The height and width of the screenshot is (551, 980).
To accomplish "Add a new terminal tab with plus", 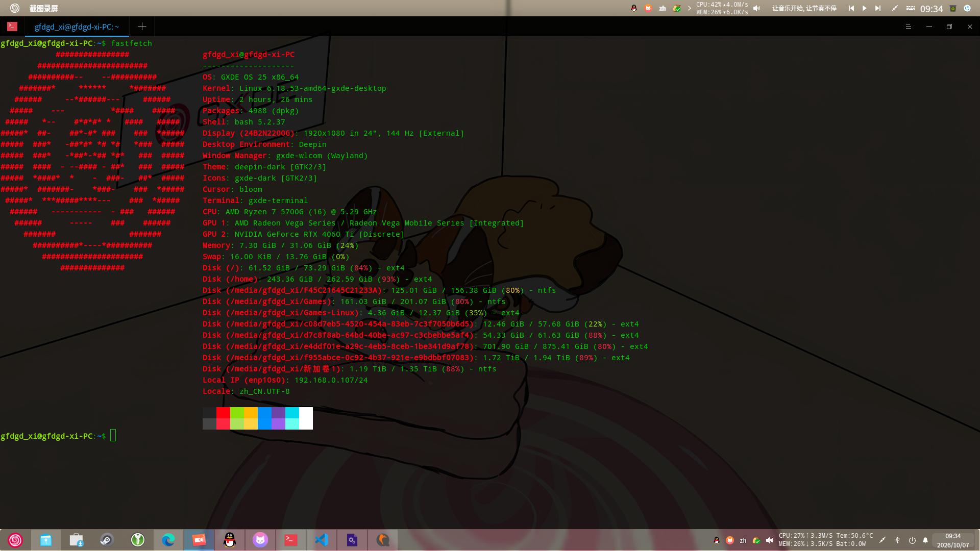I will [142, 27].
